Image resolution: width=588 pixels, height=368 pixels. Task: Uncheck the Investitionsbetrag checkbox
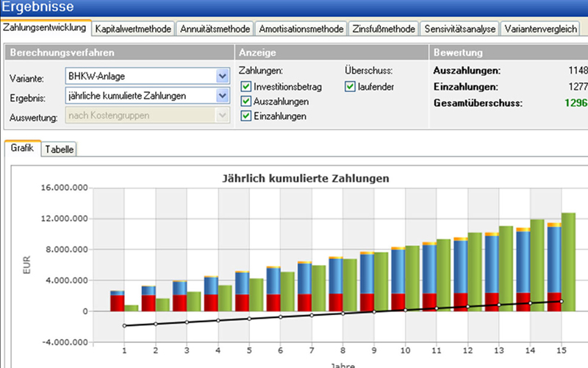click(x=246, y=87)
